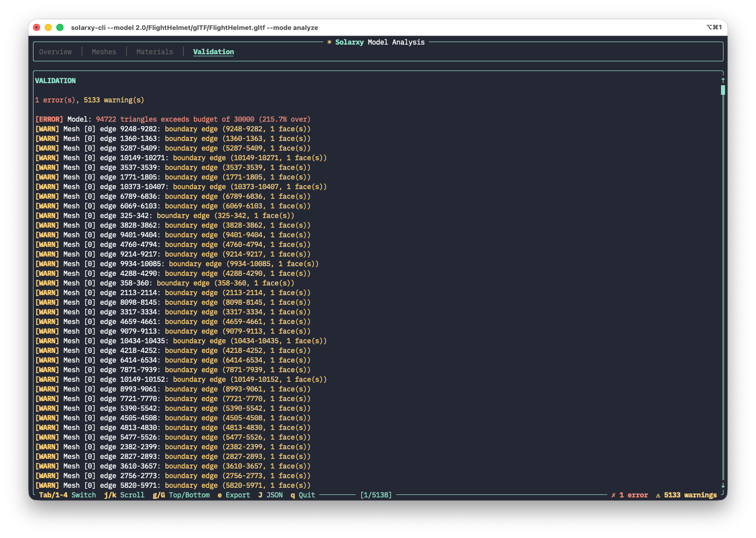Click the j/k Scroll hint
The height and width of the screenshot is (538, 756).
point(124,495)
